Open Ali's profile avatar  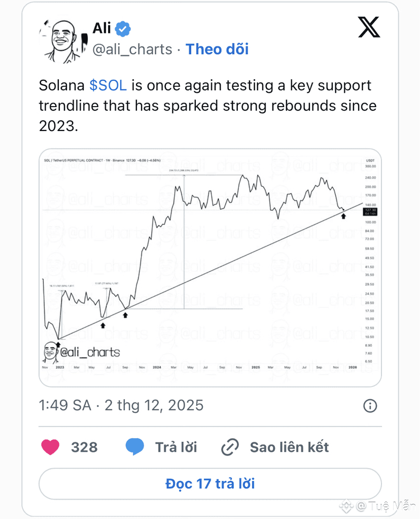tap(63, 41)
